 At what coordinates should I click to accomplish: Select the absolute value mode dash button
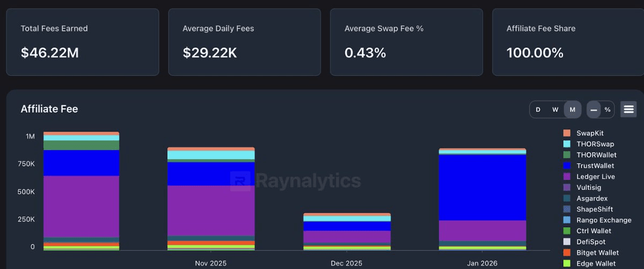594,109
